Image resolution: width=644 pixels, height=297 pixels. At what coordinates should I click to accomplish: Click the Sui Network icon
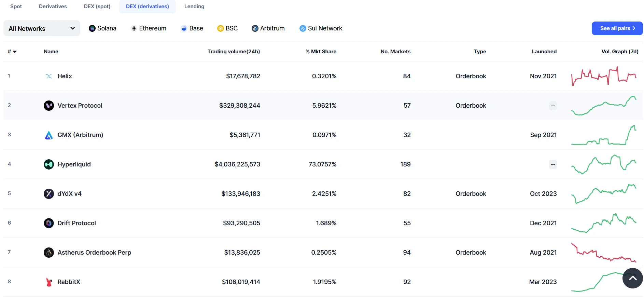pyautogui.click(x=303, y=28)
